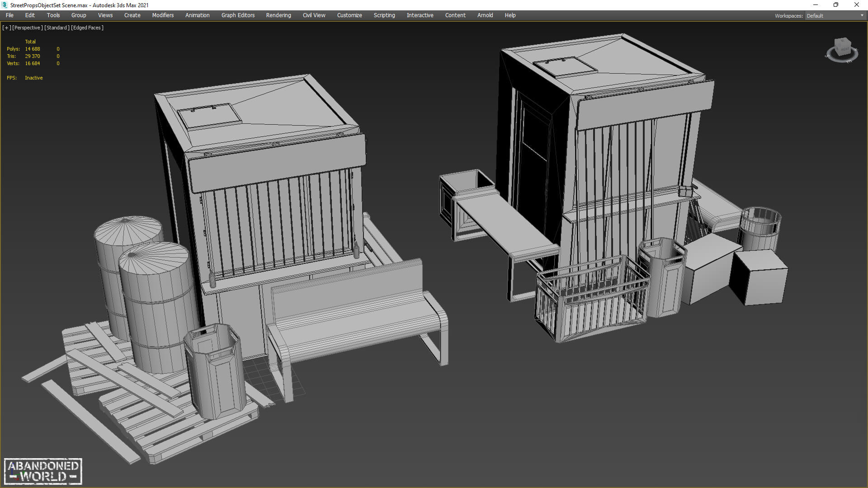Open the Graph Editors menu
This screenshot has height=488, width=868.
(238, 15)
